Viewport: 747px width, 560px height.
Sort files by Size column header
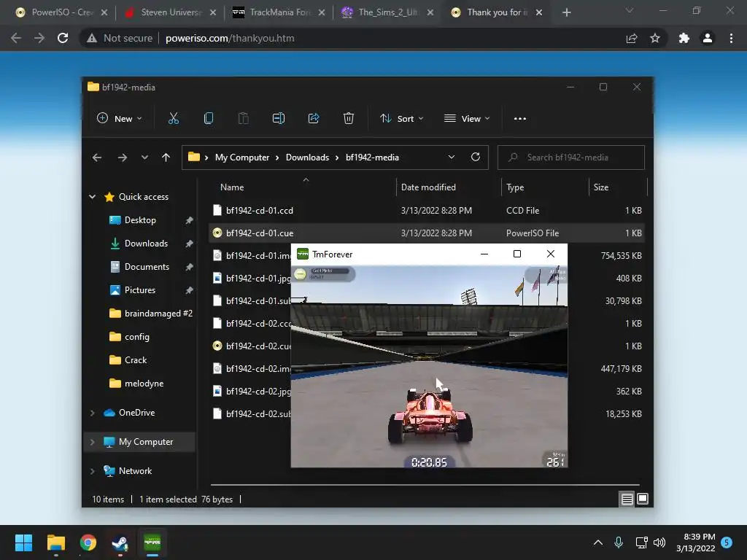click(x=601, y=187)
